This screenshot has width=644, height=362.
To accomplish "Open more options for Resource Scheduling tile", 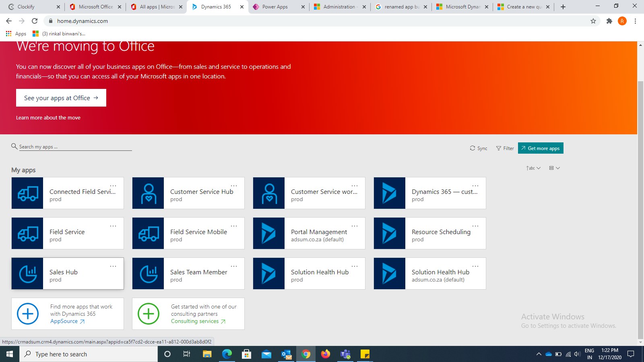I will (475, 226).
